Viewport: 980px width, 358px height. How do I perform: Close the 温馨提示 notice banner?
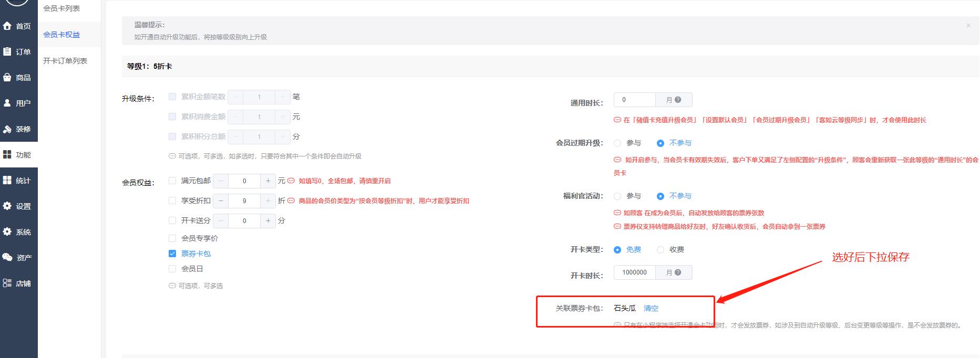coord(968,25)
